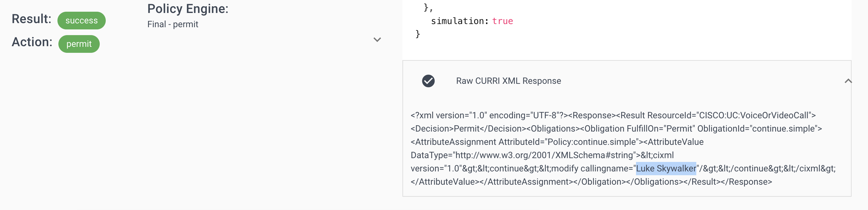This screenshot has width=868, height=210.
Task: Click the Raw CURRI XML Response title
Action: point(508,81)
